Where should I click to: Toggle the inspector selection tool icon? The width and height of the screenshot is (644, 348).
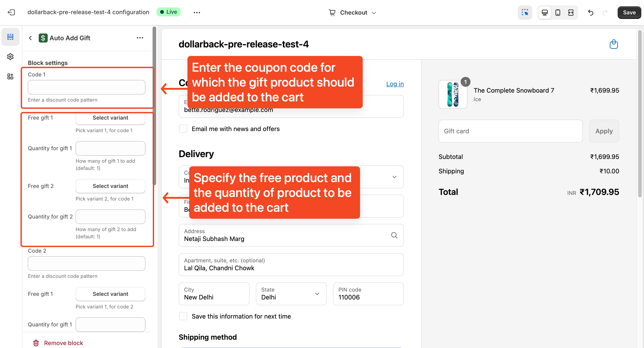click(x=525, y=13)
